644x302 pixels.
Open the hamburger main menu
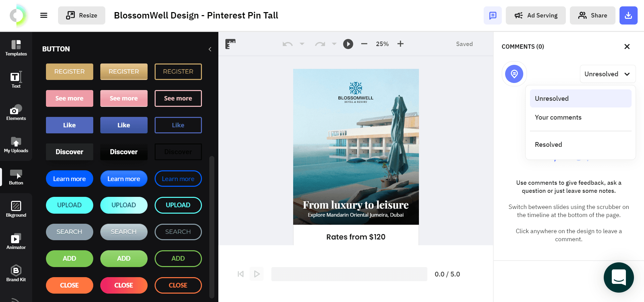point(44,15)
